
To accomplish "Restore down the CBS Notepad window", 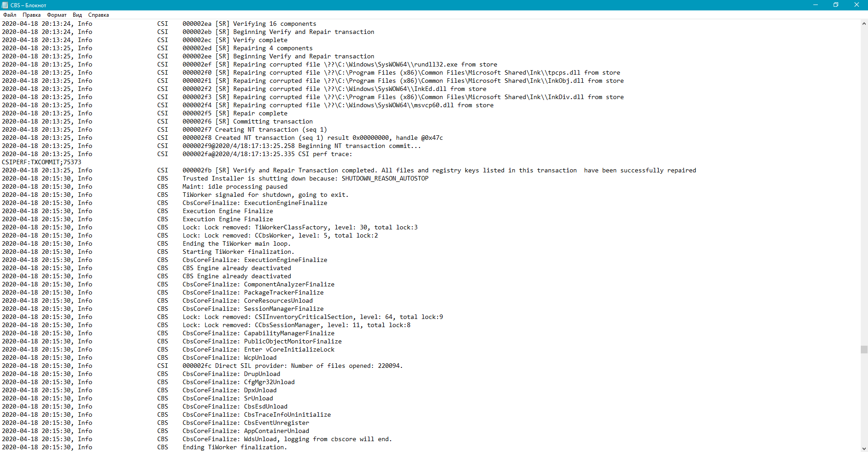I will point(836,5).
